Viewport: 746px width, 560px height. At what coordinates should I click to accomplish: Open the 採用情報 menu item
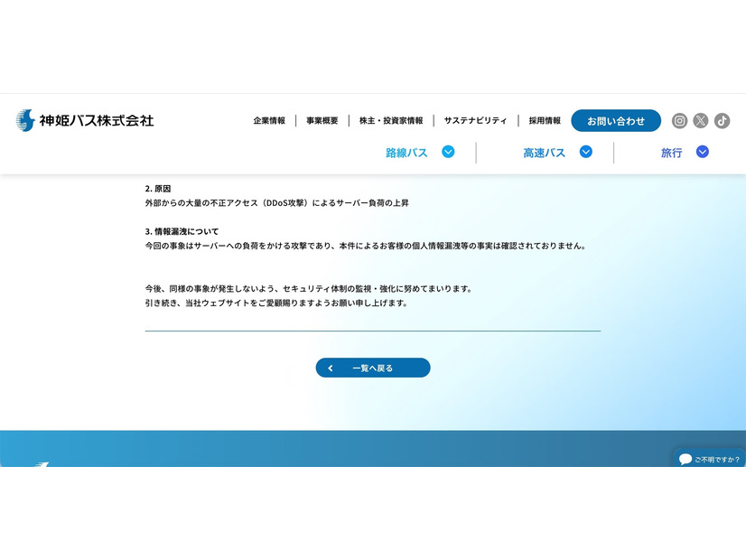(545, 121)
